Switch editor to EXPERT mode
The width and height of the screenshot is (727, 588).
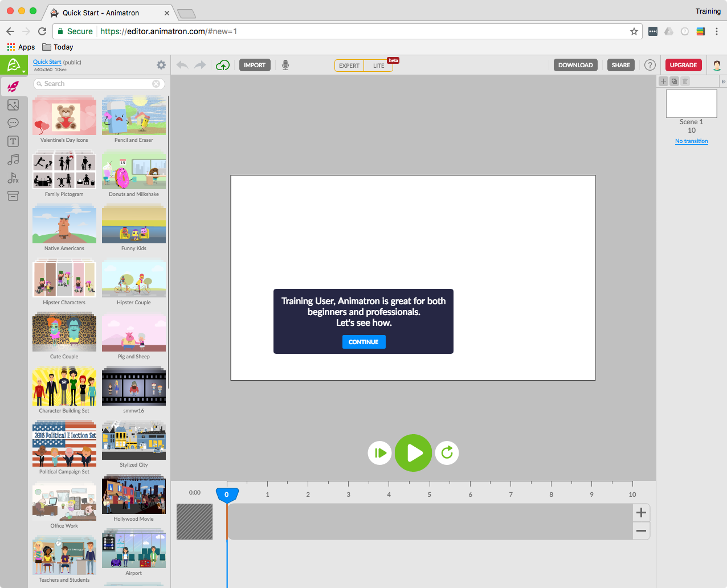click(349, 66)
